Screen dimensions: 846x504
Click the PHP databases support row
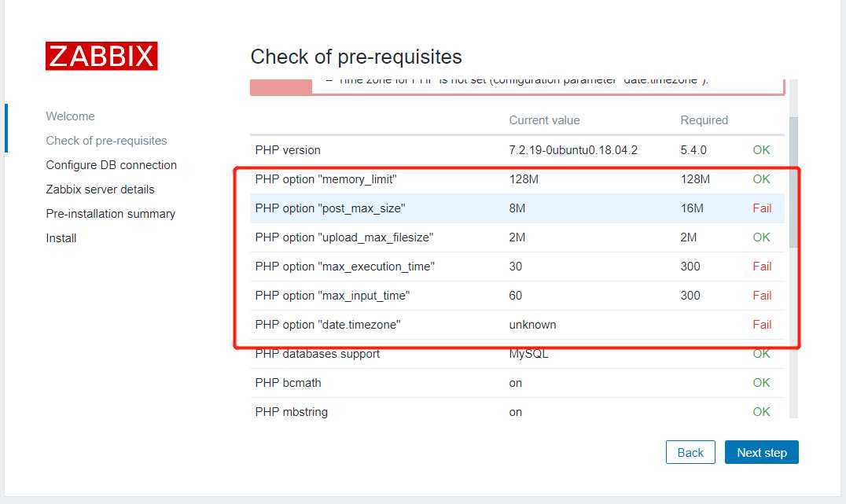pos(517,354)
